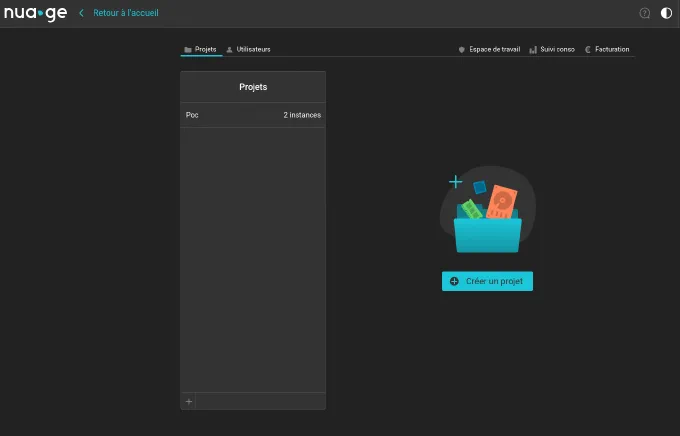
Task: Select the Poc project row
Action: click(253, 115)
